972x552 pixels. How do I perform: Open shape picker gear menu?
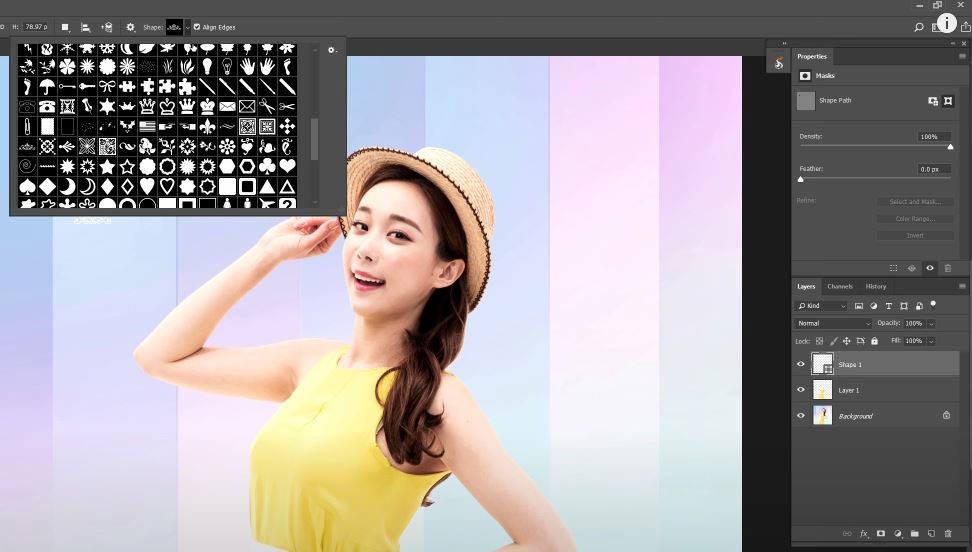[332, 50]
